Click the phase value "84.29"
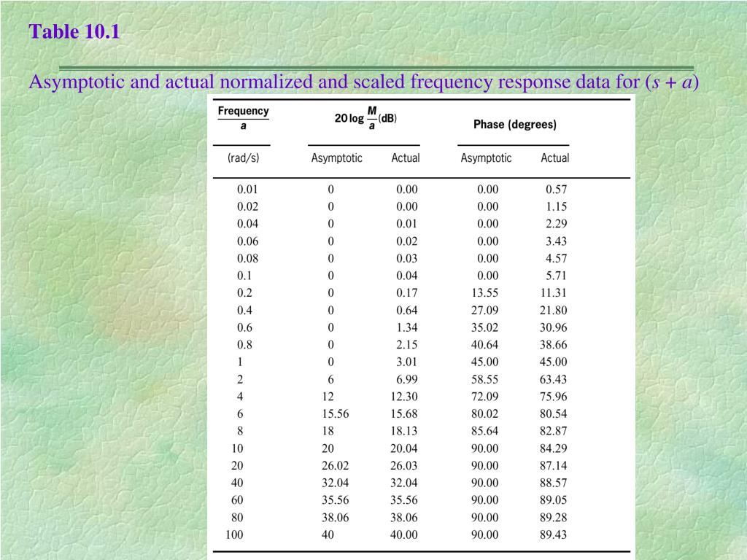This screenshot has width=747, height=560. (x=554, y=448)
